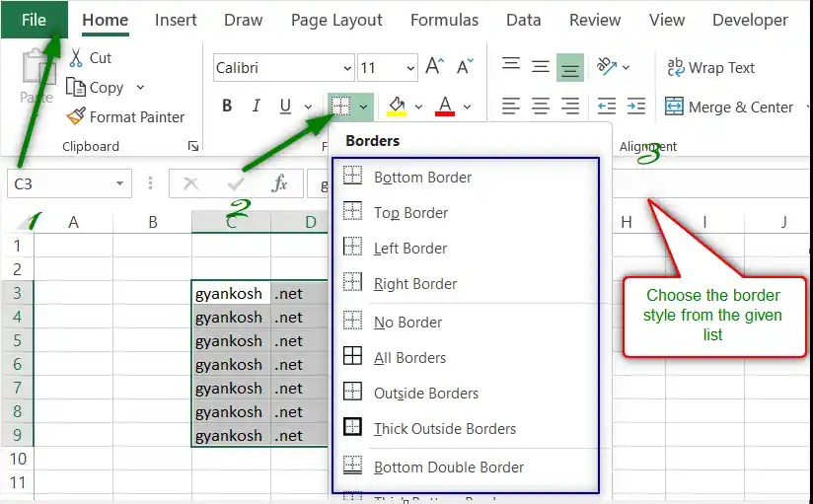Switch to the Review tab
The height and width of the screenshot is (504, 813).
595,20
